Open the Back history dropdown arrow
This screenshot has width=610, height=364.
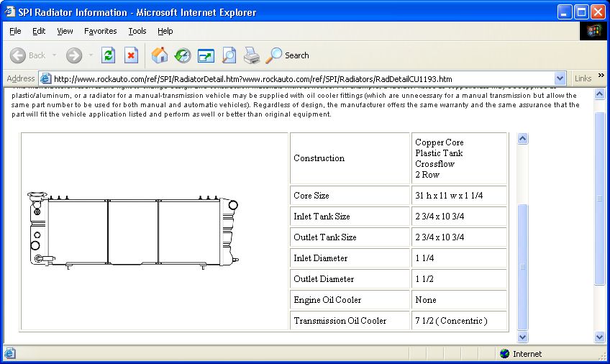coord(55,55)
